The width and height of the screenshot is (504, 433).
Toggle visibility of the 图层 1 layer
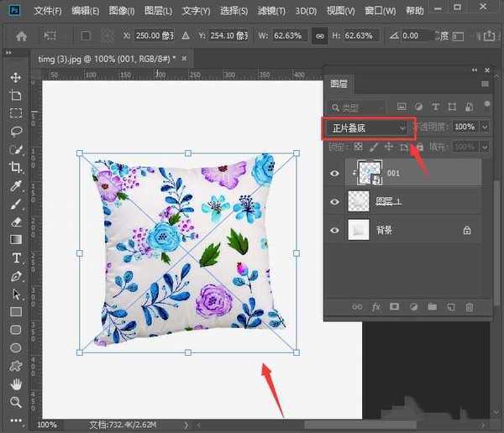(335, 201)
